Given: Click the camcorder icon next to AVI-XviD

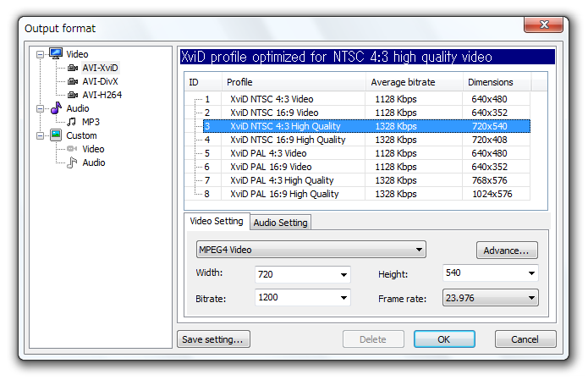Looking at the screenshot, I should click(73, 68).
